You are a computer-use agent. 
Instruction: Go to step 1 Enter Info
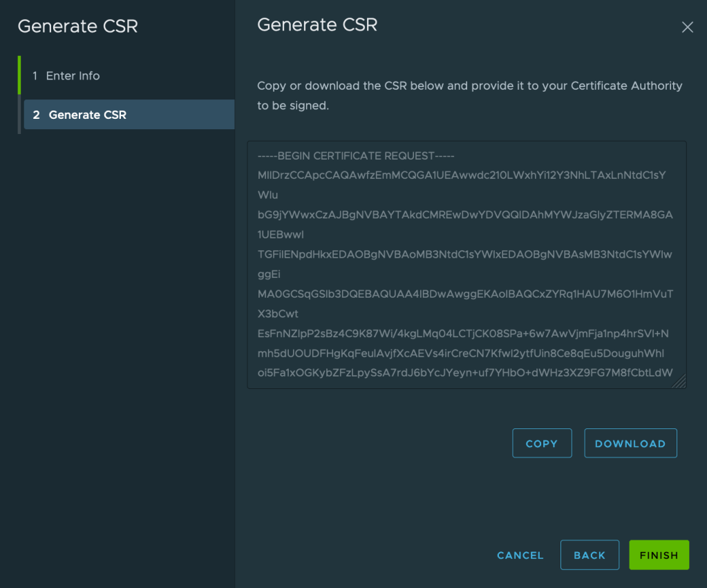tap(73, 76)
